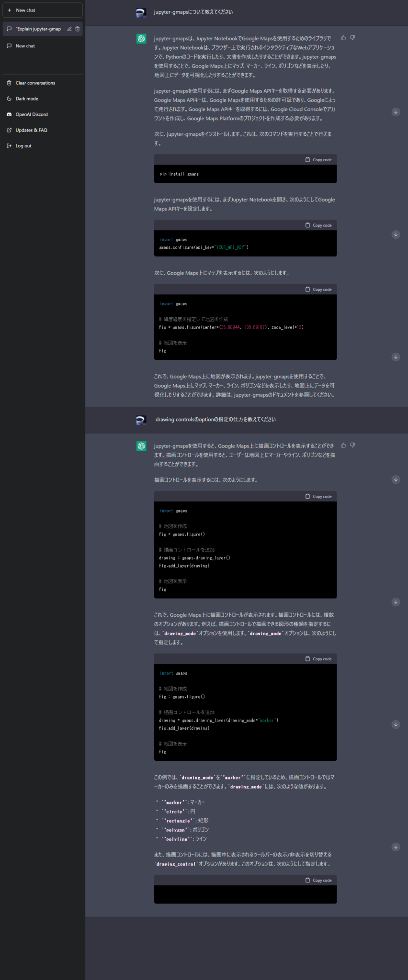The width and height of the screenshot is (408, 980).
Task: Thumbs up the drawing controls answer
Action: click(x=343, y=445)
